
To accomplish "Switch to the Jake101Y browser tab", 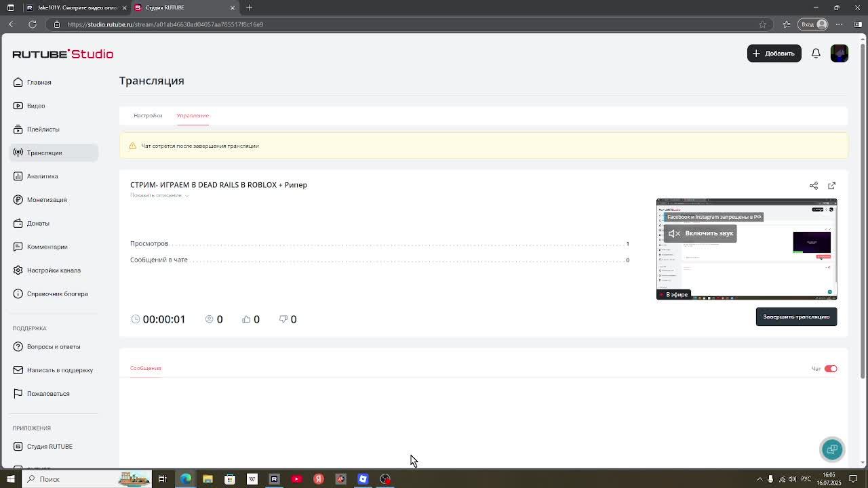I will coord(76,7).
